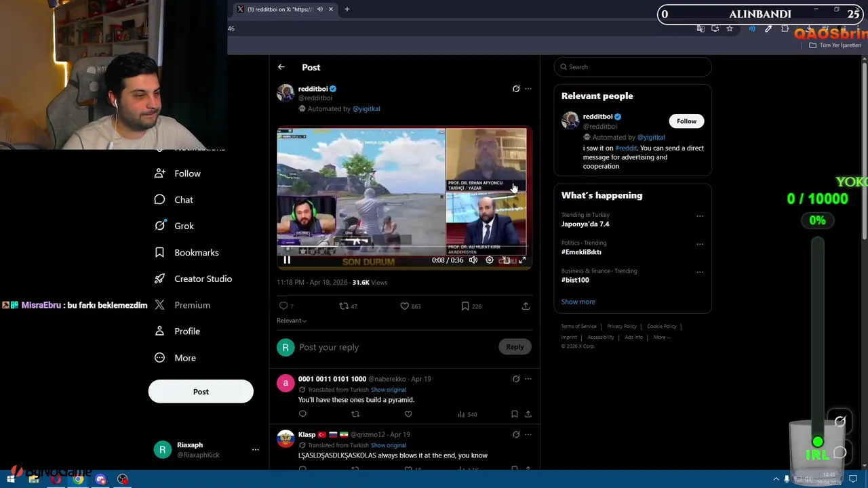More options for #EmekliBıktı trend
Screen dimensions: 868x488
[700, 244]
